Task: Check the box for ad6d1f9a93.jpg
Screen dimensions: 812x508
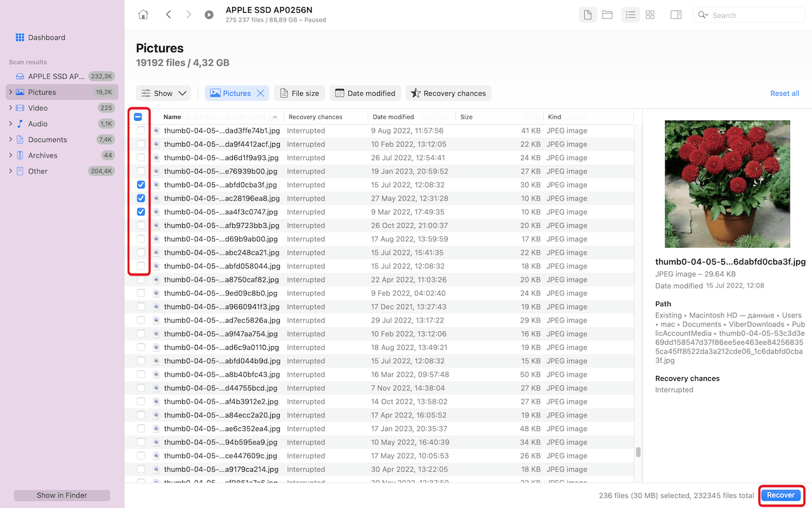Action: tap(141, 157)
